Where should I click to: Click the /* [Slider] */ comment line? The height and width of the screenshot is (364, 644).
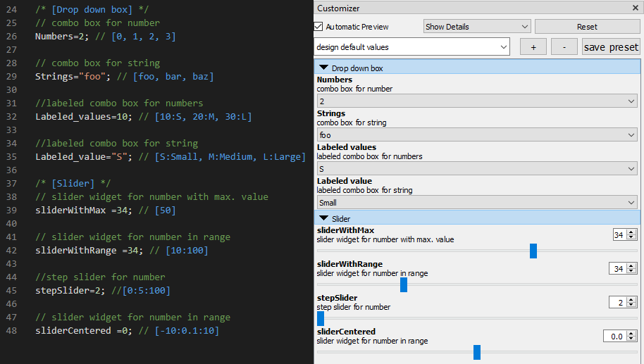point(73,184)
